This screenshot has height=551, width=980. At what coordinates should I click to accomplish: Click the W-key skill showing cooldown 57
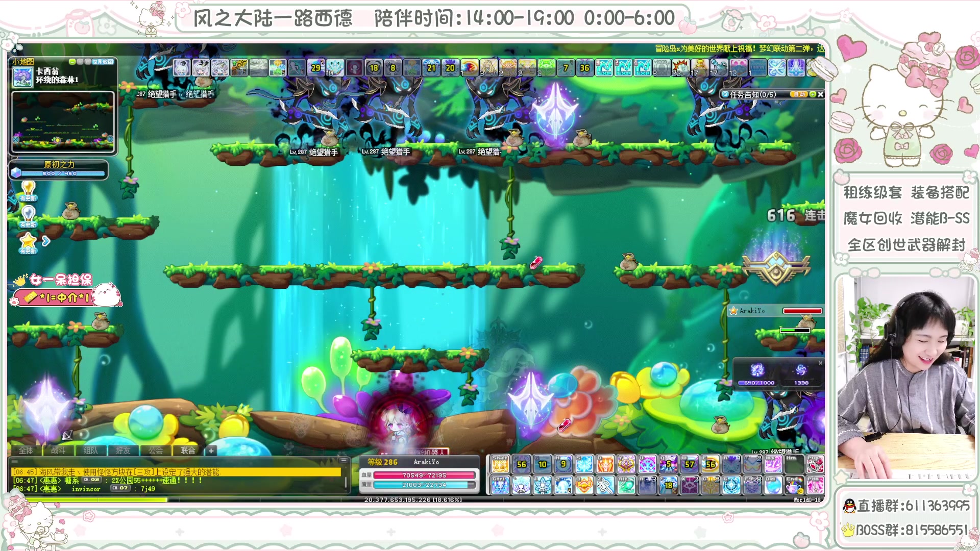click(x=690, y=464)
